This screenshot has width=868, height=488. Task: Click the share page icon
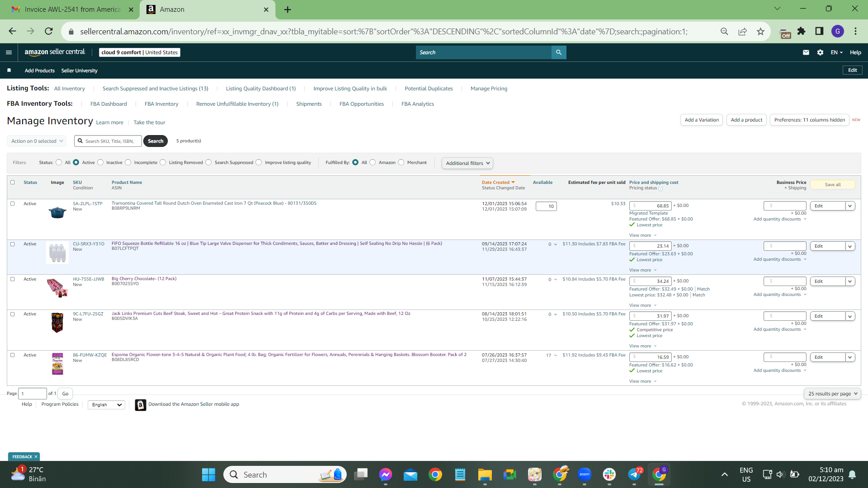coord(742,31)
